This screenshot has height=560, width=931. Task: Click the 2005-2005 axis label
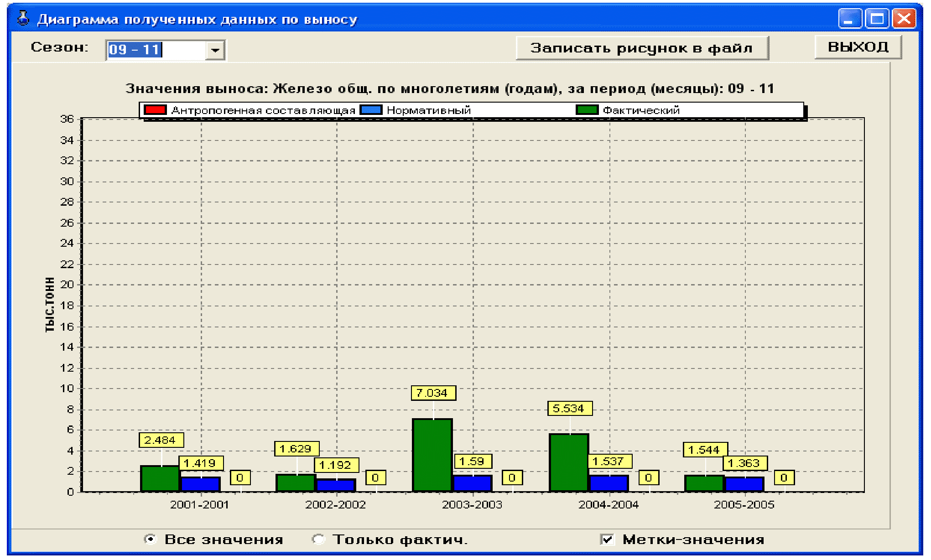point(744,505)
